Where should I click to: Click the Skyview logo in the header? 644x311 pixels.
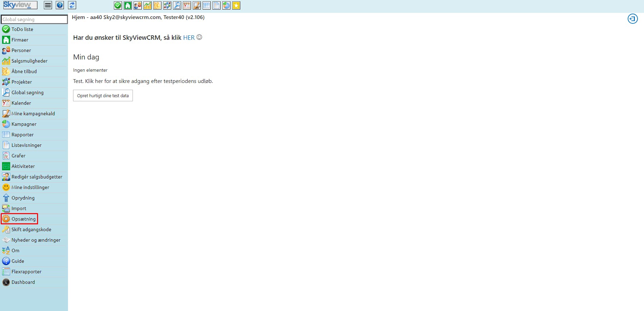point(20,5)
